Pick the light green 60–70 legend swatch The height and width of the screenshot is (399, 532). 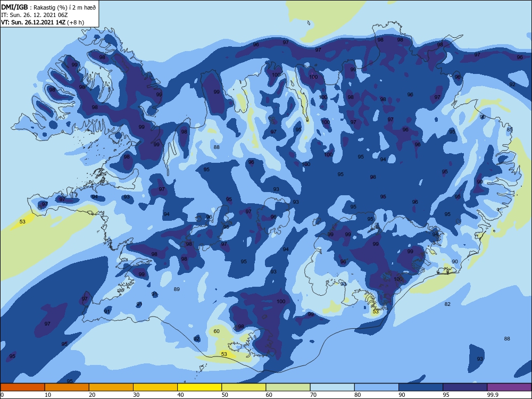[288, 387]
